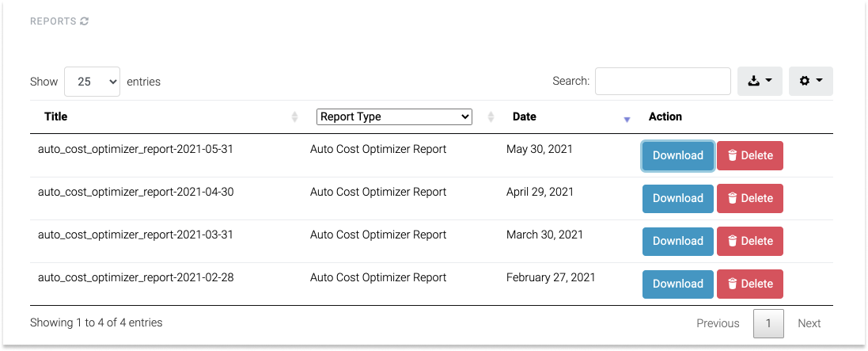Download the February 27, 2021 report

pyautogui.click(x=677, y=284)
